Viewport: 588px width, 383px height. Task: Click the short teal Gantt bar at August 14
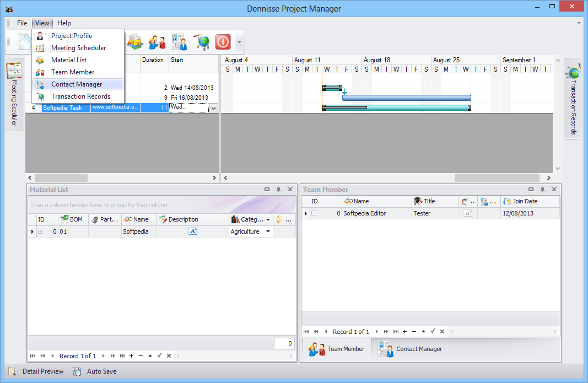tap(332, 88)
